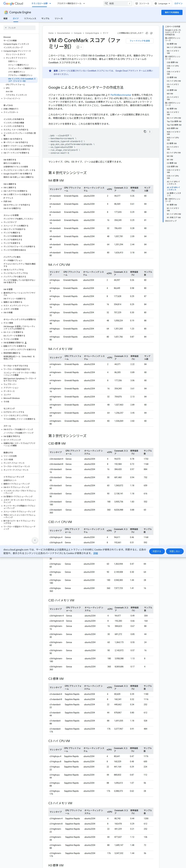Jump to 次のステップ in page contents

click(x=170, y=221)
